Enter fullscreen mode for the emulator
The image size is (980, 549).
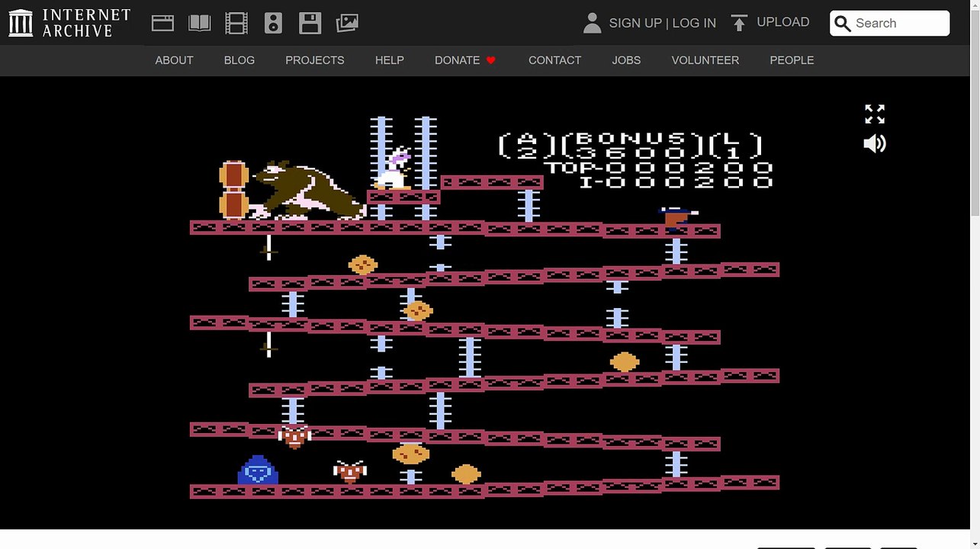(875, 114)
